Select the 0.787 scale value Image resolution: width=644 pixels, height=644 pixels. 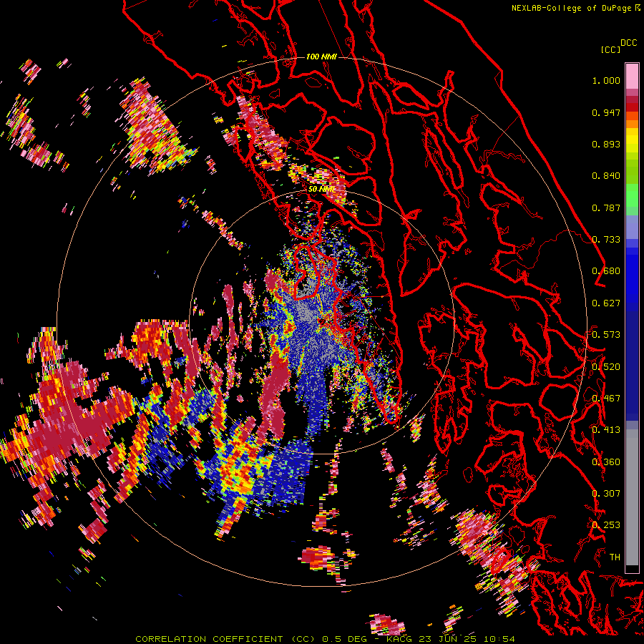(x=606, y=208)
